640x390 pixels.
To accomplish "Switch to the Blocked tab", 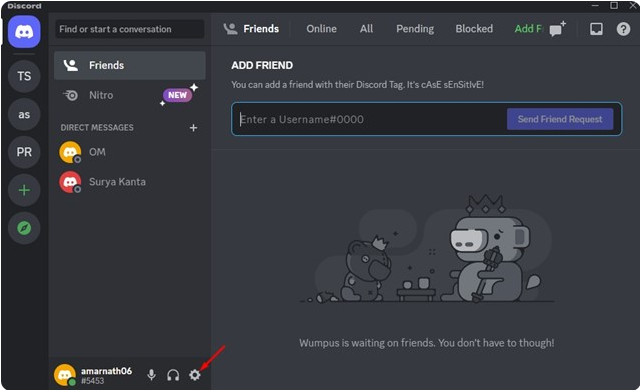I will coord(474,29).
